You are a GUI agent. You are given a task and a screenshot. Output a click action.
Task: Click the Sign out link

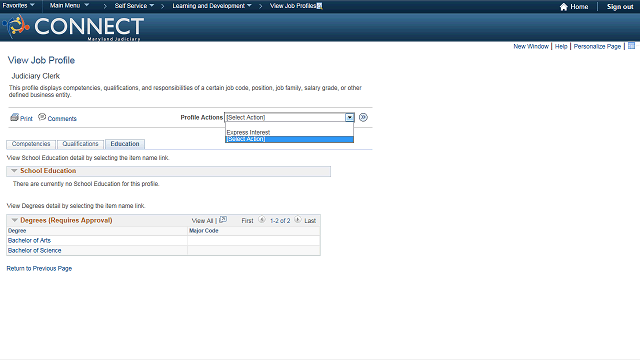[620, 7]
